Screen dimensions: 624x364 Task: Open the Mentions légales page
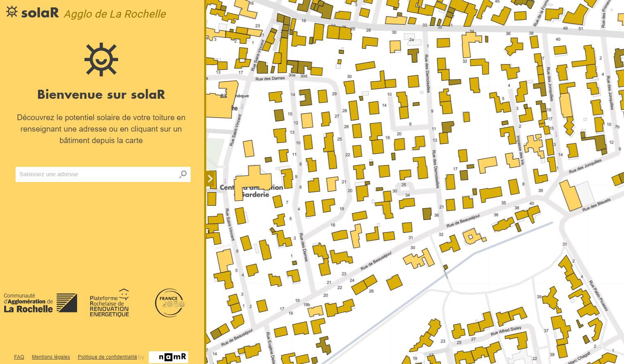coord(50,357)
